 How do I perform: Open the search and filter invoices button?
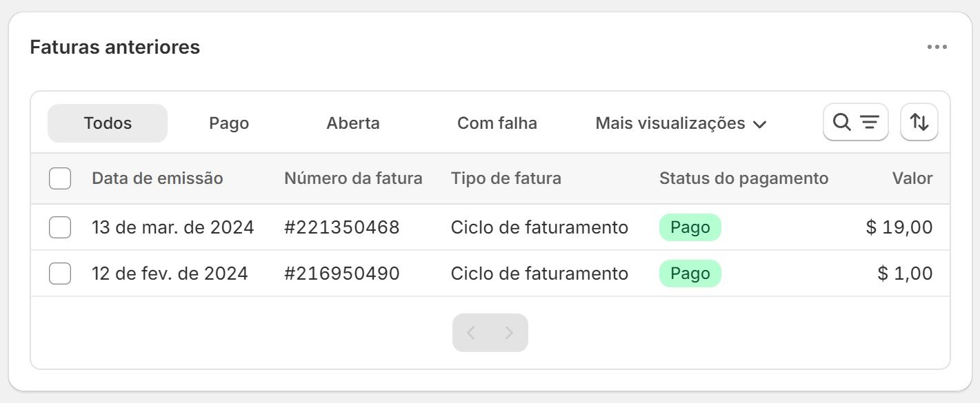click(855, 123)
